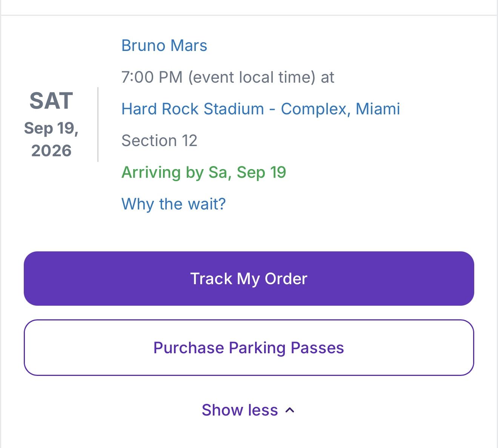
Task: Click the word Mars in the artist name
Action: tap(189, 46)
